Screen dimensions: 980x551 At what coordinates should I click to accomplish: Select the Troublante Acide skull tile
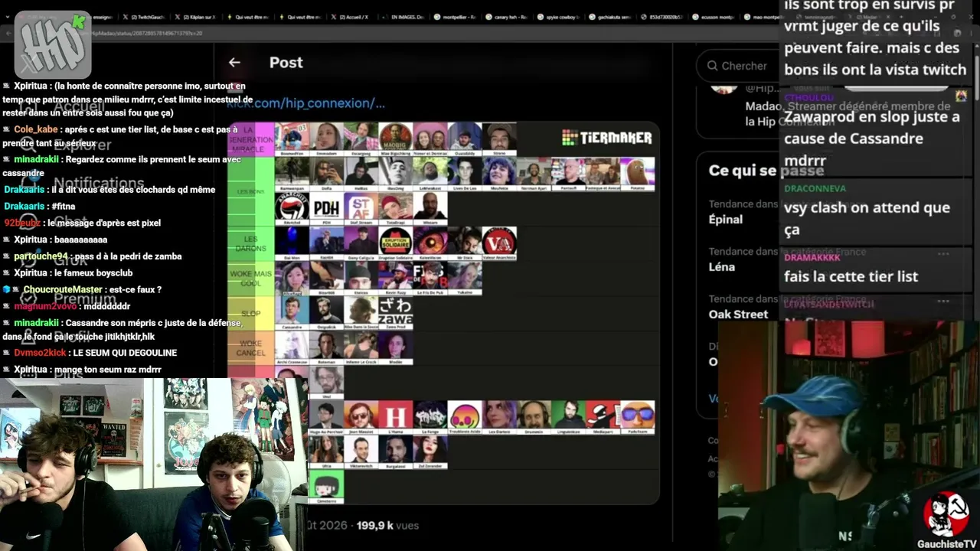(x=465, y=417)
